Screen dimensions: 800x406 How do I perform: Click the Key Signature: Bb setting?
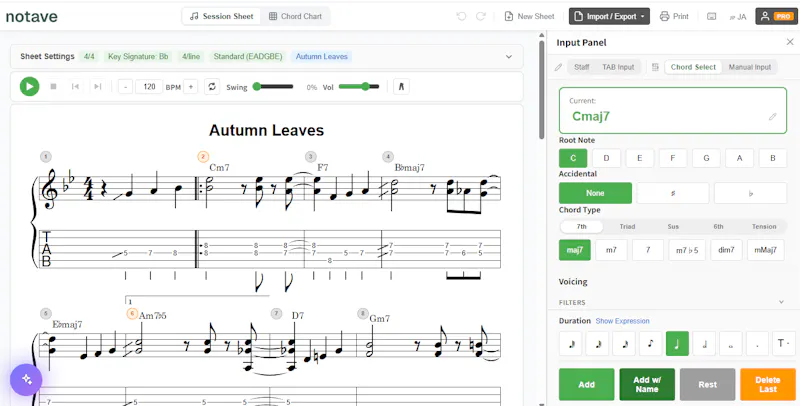(138, 57)
